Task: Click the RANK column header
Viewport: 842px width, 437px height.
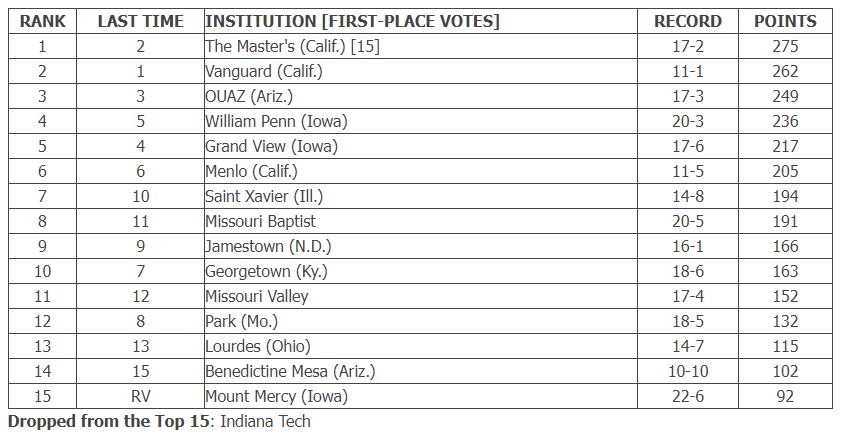Action: [x=42, y=21]
